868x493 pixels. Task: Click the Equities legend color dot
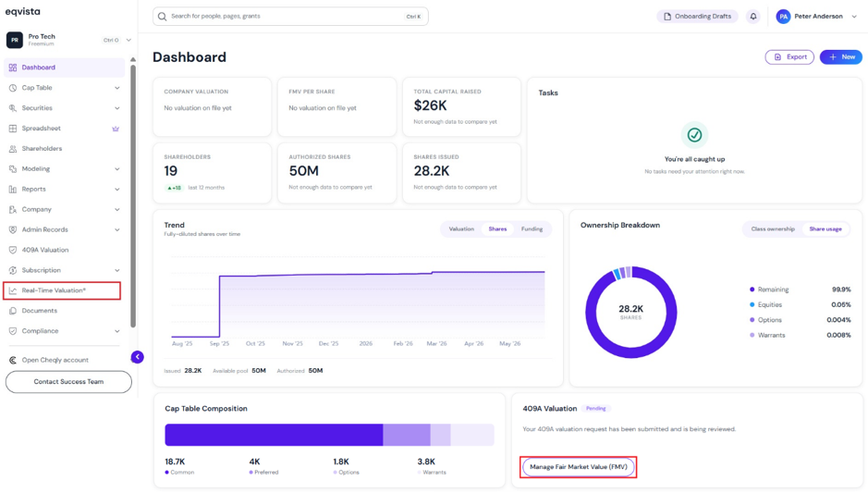752,304
